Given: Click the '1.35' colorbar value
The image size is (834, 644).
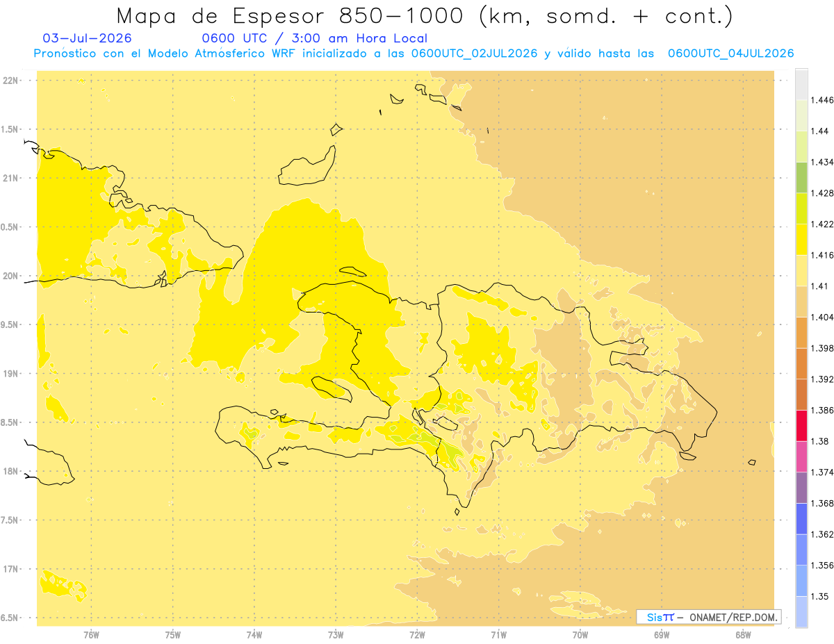Looking at the screenshot, I should point(820,597).
